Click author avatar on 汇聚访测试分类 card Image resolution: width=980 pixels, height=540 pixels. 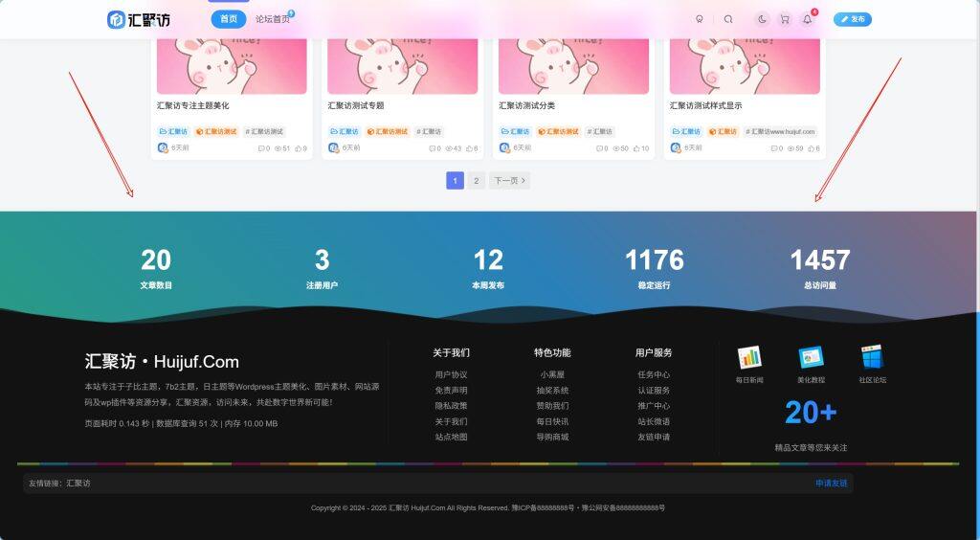tap(504, 148)
